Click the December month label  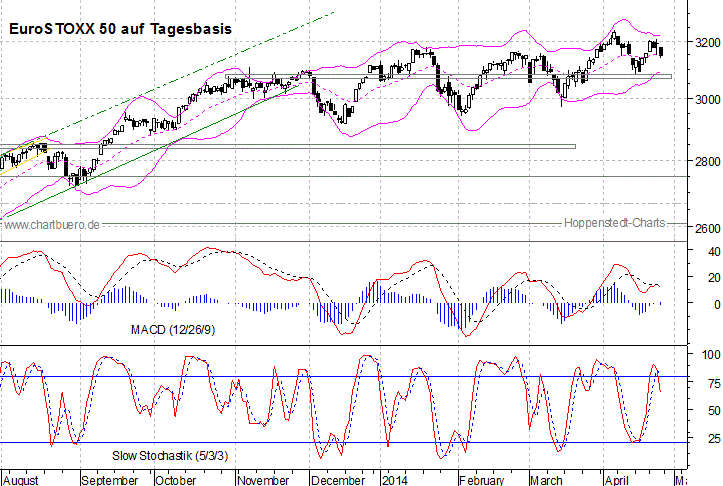(338, 480)
